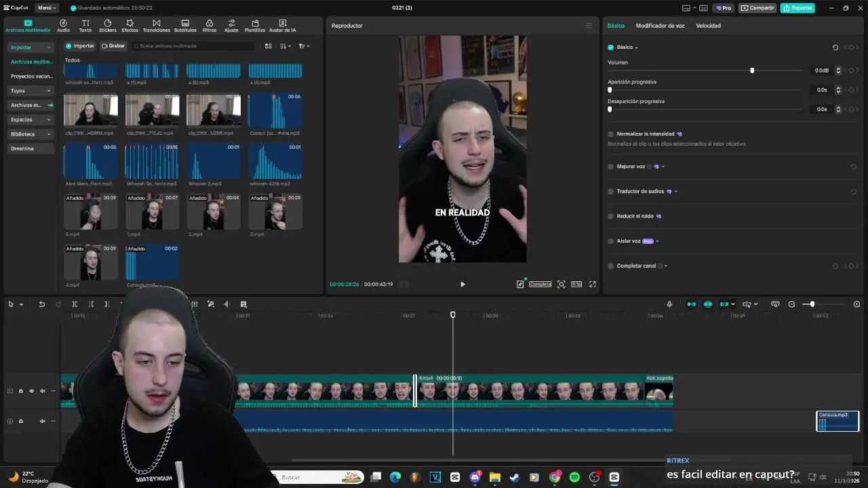Image resolution: width=868 pixels, height=488 pixels.
Task: Lock the main video track
Action: (20, 391)
